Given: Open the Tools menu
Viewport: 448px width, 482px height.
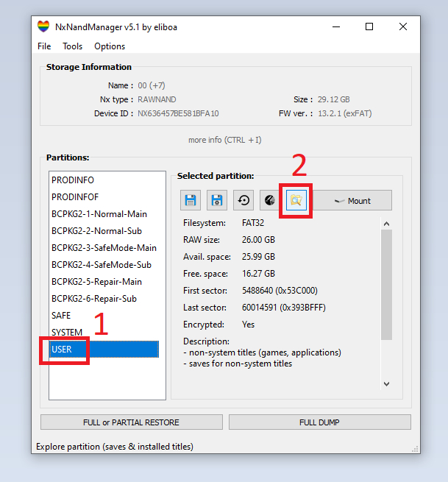Looking at the screenshot, I should 73,46.
